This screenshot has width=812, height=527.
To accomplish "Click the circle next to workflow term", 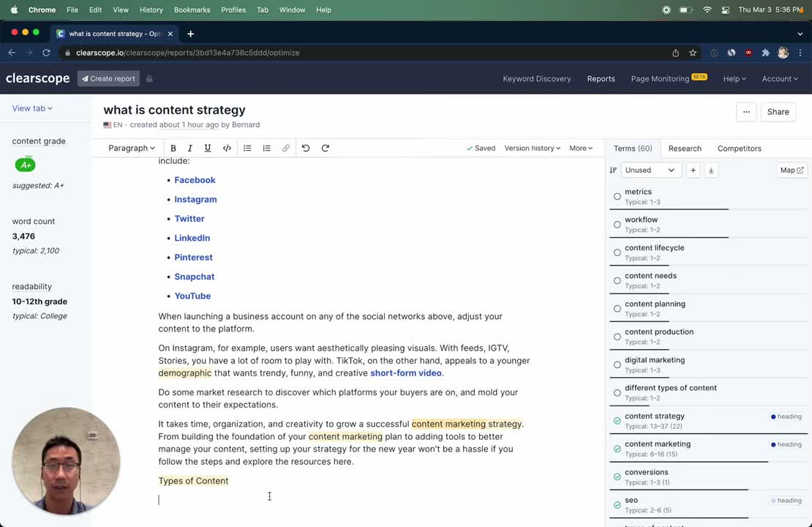I will click(x=617, y=225).
